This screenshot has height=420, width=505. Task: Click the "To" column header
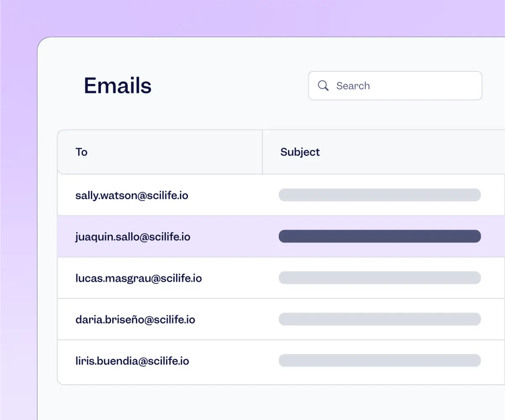point(81,152)
